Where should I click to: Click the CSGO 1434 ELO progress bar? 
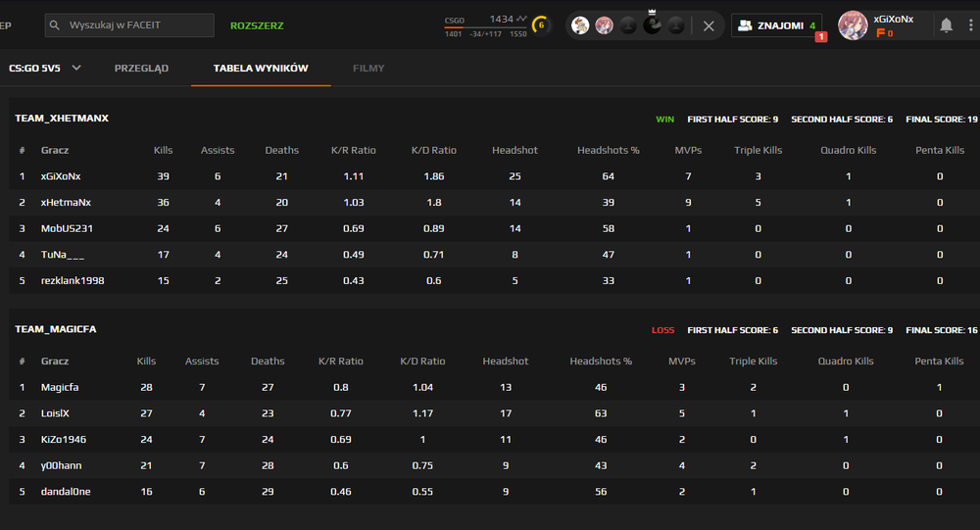point(486,26)
